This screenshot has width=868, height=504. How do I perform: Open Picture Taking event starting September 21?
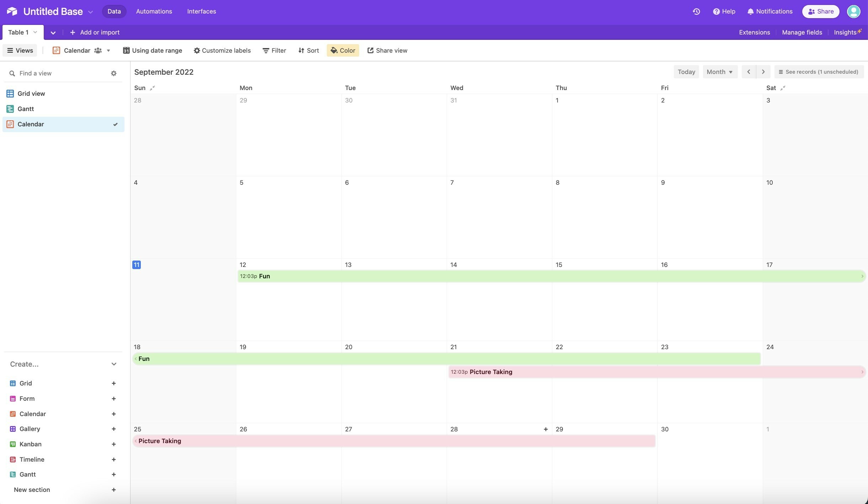click(657, 372)
